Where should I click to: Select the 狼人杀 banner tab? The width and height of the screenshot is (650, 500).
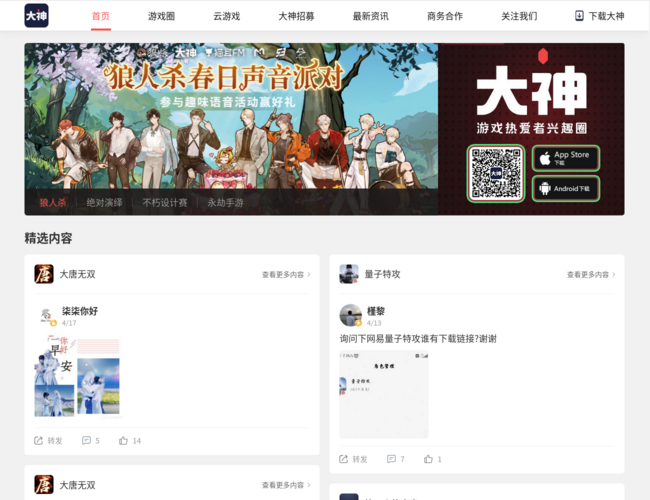point(53,203)
